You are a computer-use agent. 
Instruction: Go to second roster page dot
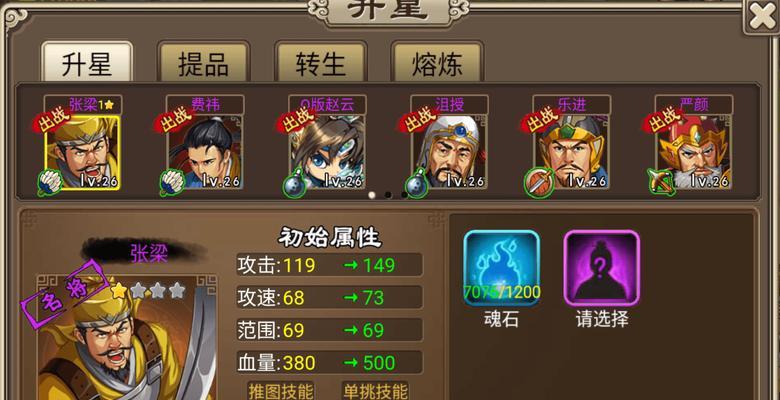click(x=388, y=195)
